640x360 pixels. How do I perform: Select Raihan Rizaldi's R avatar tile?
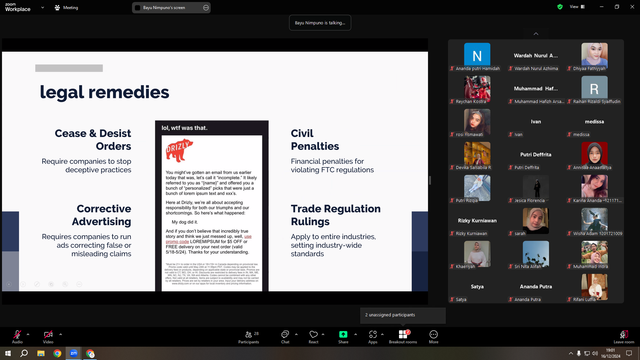click(x=594, y=89)
